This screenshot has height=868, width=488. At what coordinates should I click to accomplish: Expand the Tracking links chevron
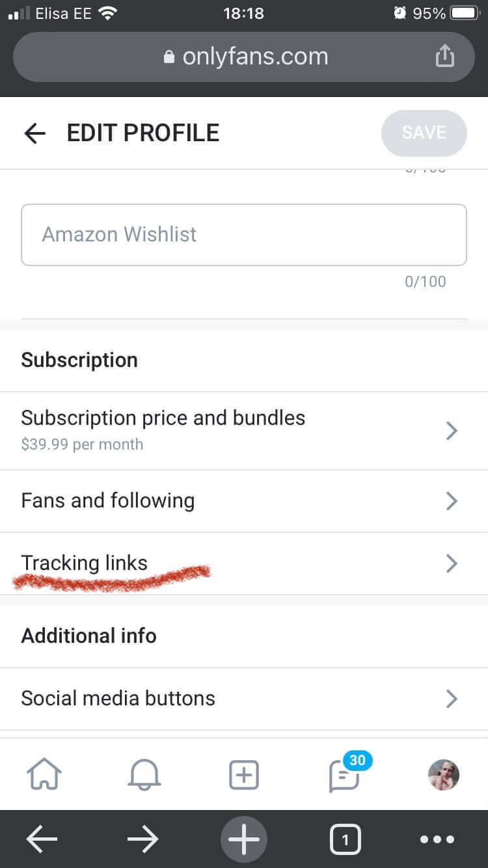click(x=452, y=563)
